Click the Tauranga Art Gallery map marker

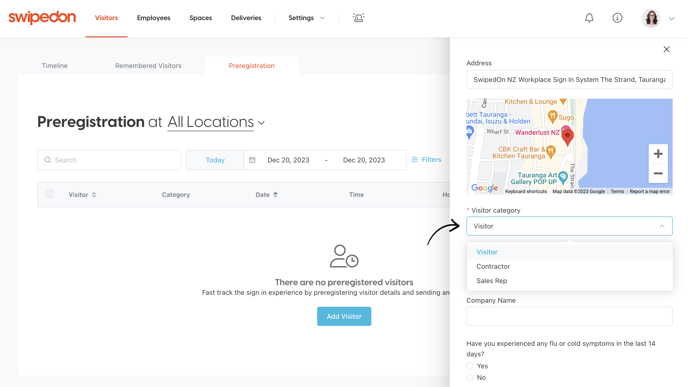point(563,177)
